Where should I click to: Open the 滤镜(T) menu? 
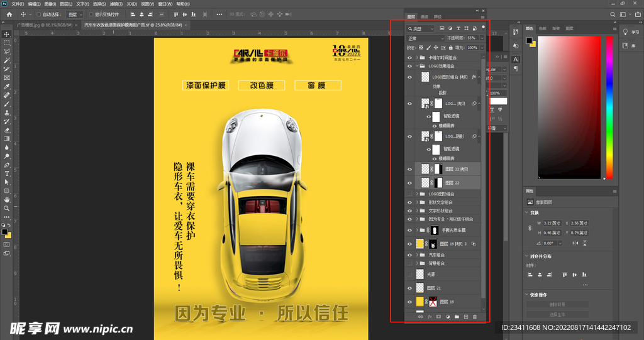pyautogui.click(x=116, y=4)
